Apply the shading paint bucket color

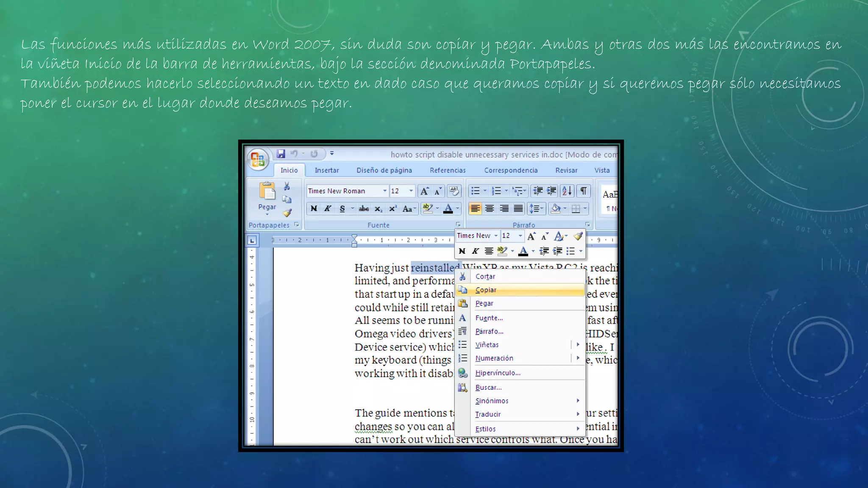555,208
